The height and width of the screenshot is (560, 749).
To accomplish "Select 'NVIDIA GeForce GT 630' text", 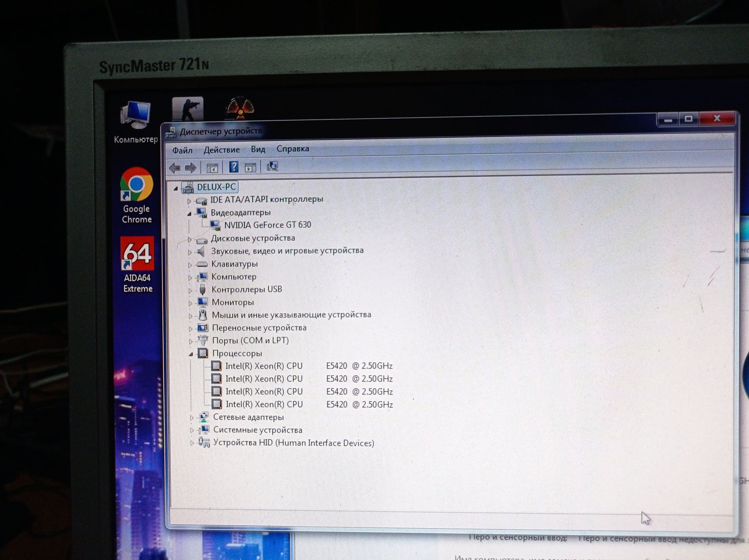I will click(x=267, y=225).
